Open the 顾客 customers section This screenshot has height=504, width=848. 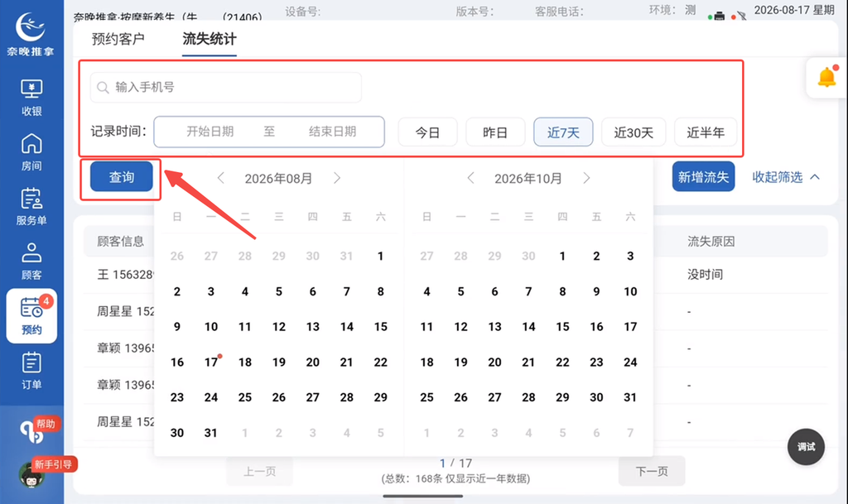pyautogui.click(x=31, y=262)
